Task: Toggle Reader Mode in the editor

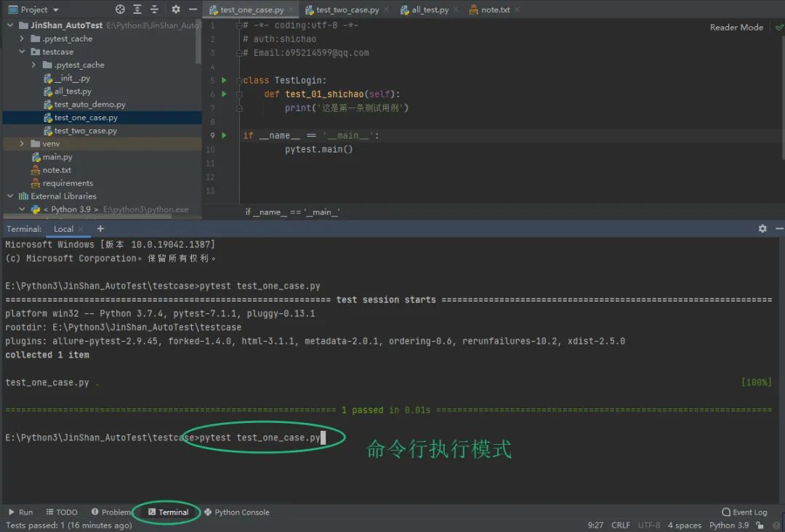Action: [736, 28]
